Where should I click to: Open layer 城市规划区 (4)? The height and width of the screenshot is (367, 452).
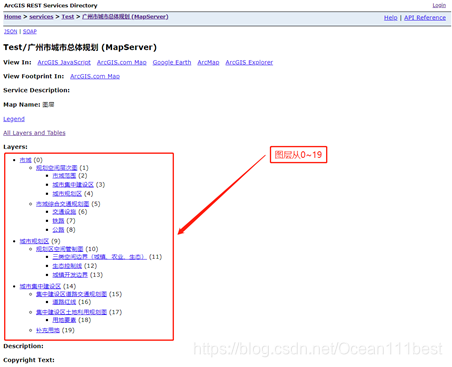tap(67, 194)
